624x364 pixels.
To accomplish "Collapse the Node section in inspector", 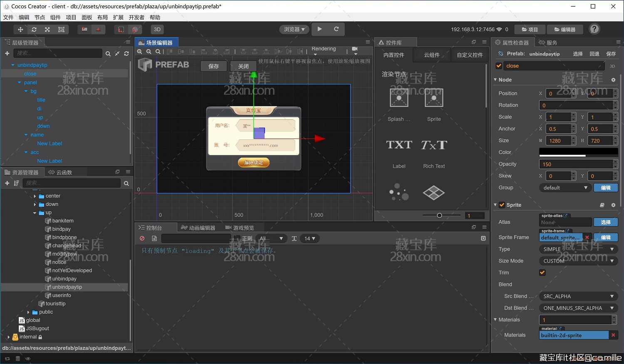I will coord(495,79).
